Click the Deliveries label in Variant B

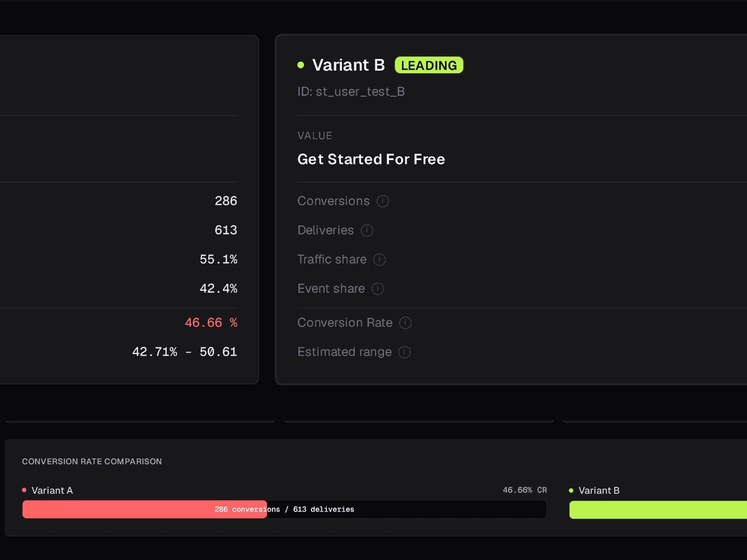click(x=325, y=230)
